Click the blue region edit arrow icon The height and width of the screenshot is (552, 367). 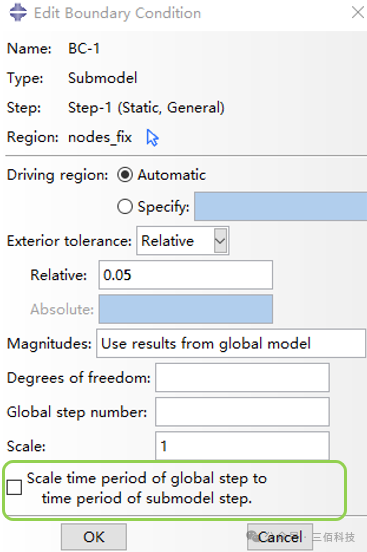tap(152, 138)
